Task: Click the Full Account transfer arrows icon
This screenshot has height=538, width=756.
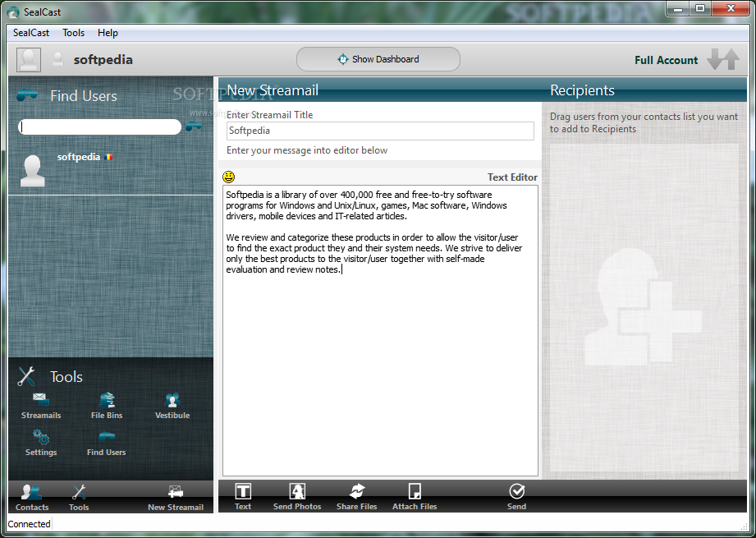Action: tap(722, 59)
